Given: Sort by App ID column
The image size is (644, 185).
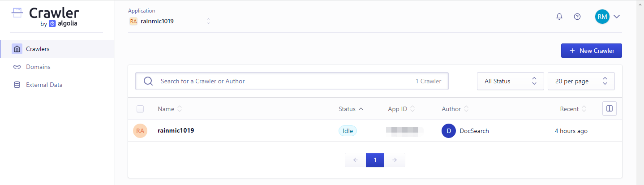Looking at the screenshot, I should [401, 109].
